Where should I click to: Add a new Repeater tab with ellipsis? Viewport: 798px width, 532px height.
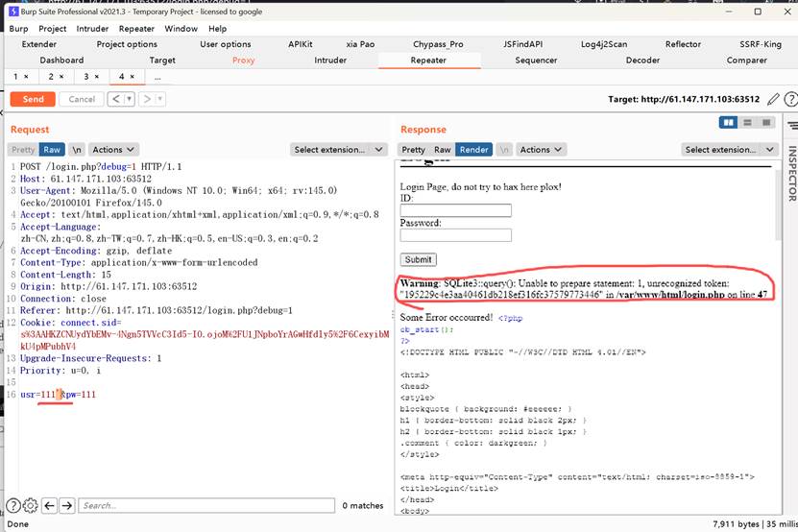(157, 77)
